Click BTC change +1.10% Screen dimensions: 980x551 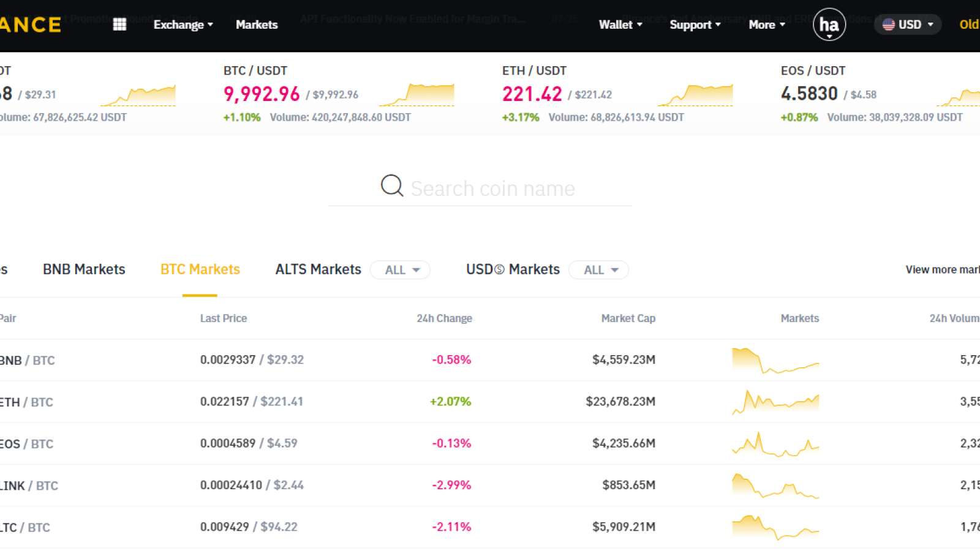[x=242, y=118]
